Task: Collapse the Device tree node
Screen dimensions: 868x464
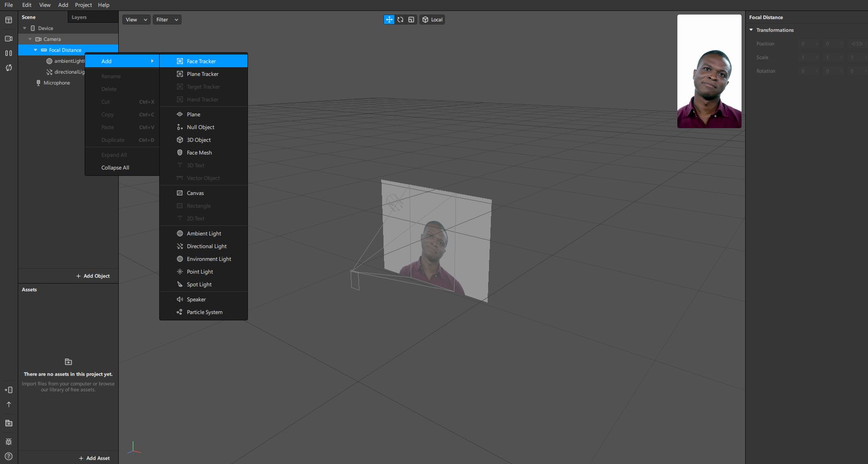Action: 25,28
